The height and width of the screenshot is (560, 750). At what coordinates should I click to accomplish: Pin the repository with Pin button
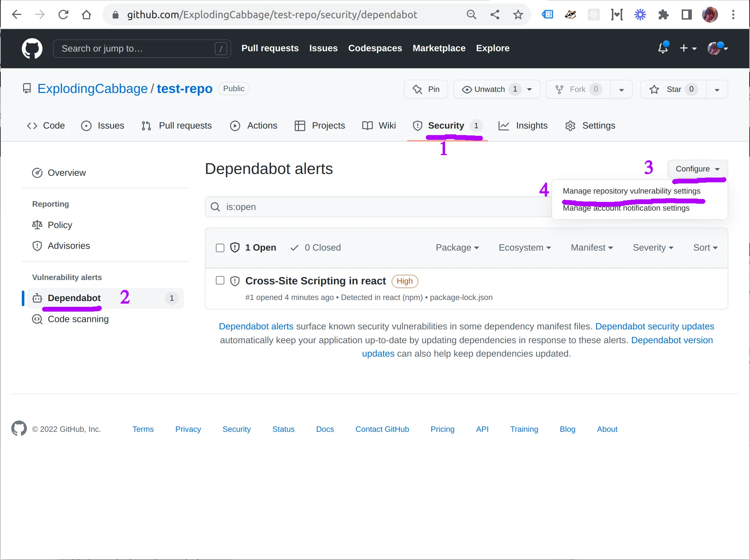pos(426,89)
